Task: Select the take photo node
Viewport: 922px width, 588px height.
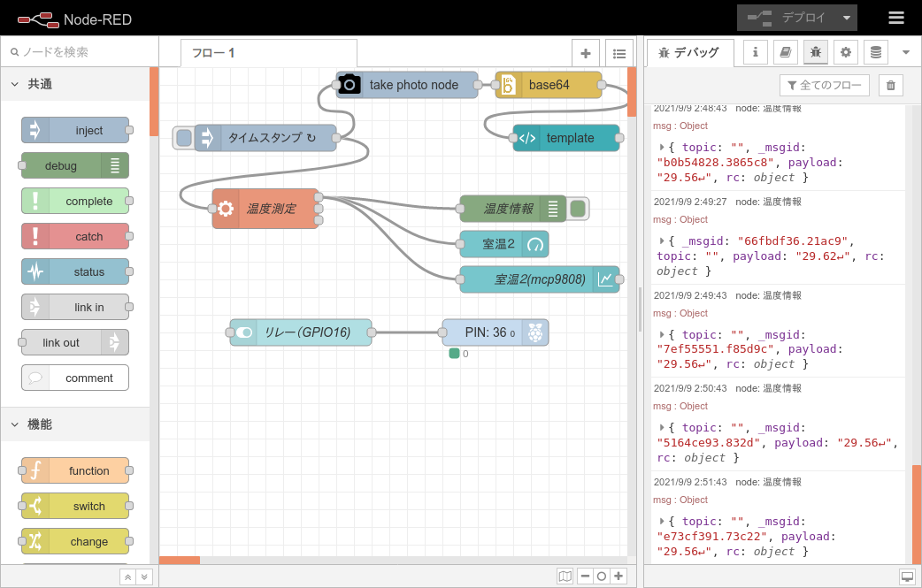Action: [x=407, y=85]
